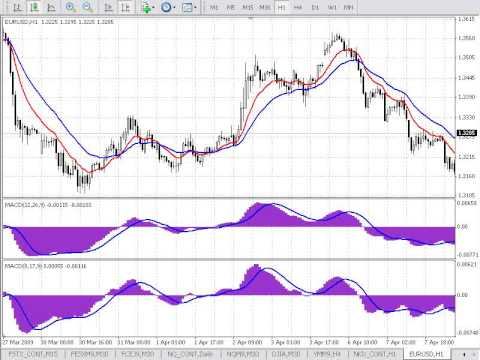Open the FSTX_CONT,M15 chart tab
The width and height of the screenshot is (480, 360).
33,354
